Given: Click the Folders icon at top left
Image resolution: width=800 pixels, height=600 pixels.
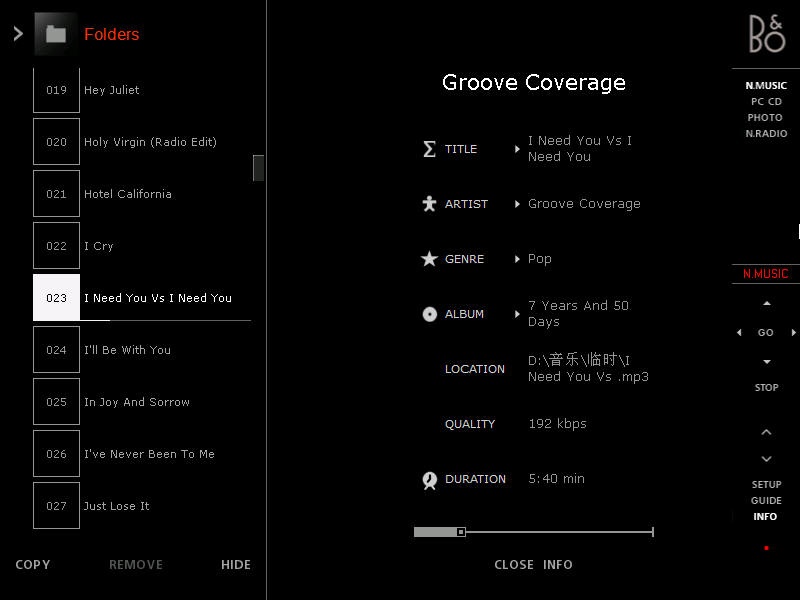Looking at the screenshot, I should pos(56,34).
